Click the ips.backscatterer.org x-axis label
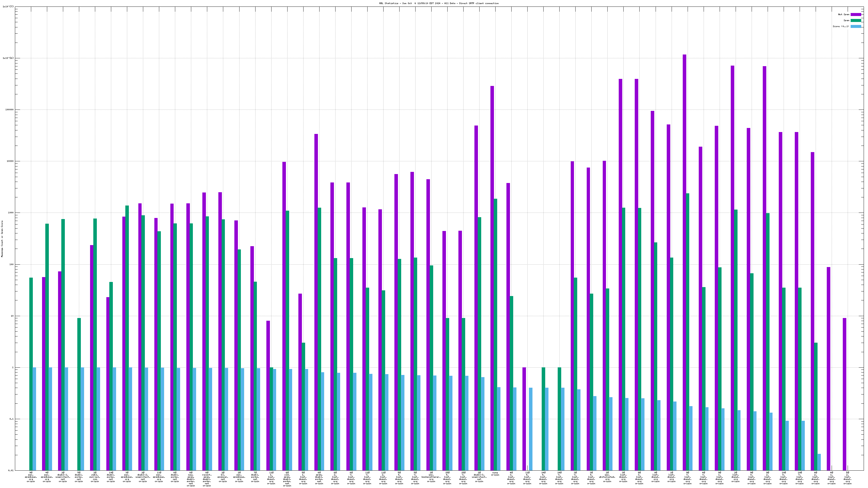Screen dimensions: 868x488 coord(431,477)
